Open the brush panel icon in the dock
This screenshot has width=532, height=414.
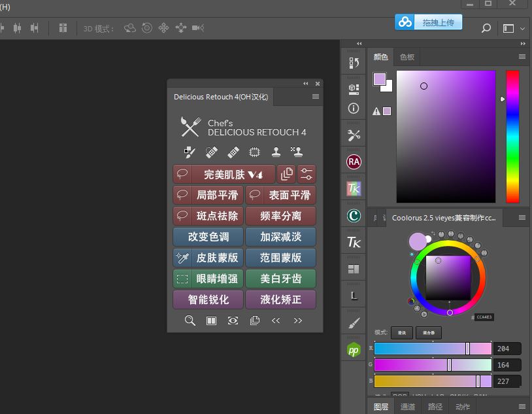tap(354, 323)
